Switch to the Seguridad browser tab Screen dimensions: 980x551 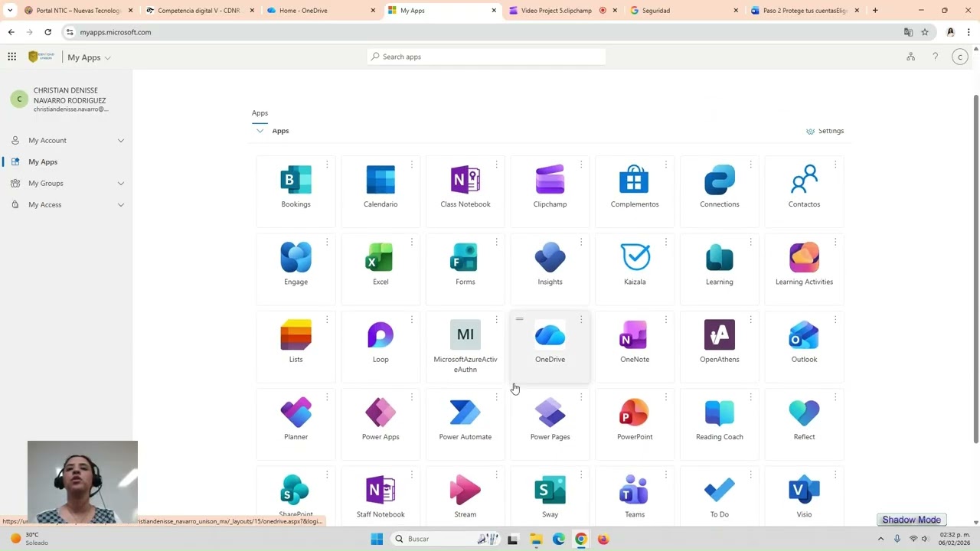coord(684,11)
